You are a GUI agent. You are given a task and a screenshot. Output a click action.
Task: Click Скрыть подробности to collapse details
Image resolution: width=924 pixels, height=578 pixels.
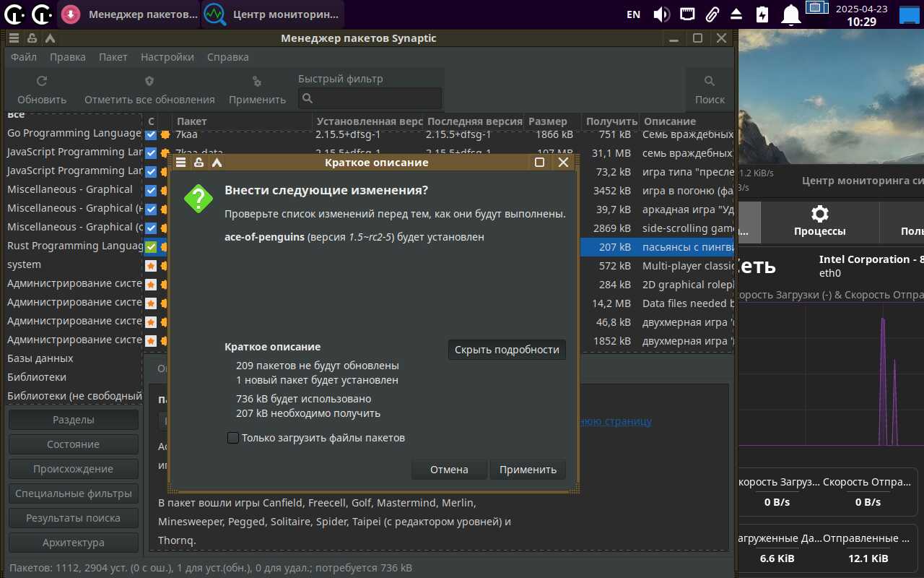tap(507, 350)
